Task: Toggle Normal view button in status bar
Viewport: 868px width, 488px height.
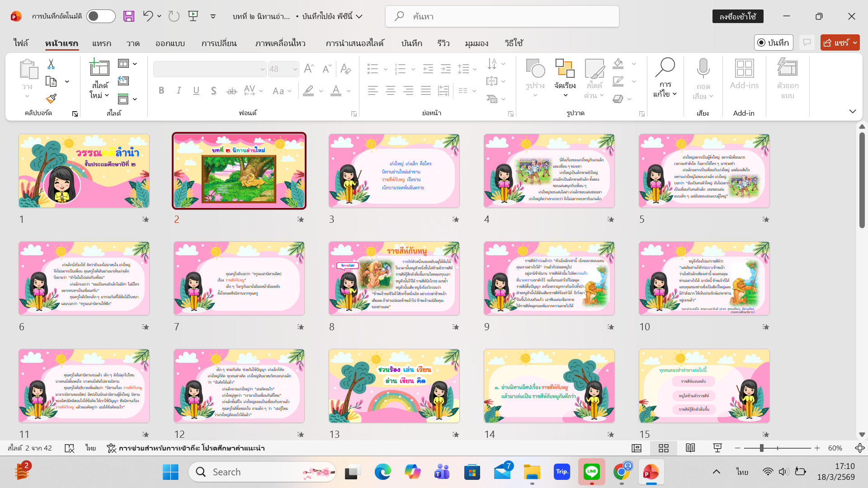Action: 637,448
